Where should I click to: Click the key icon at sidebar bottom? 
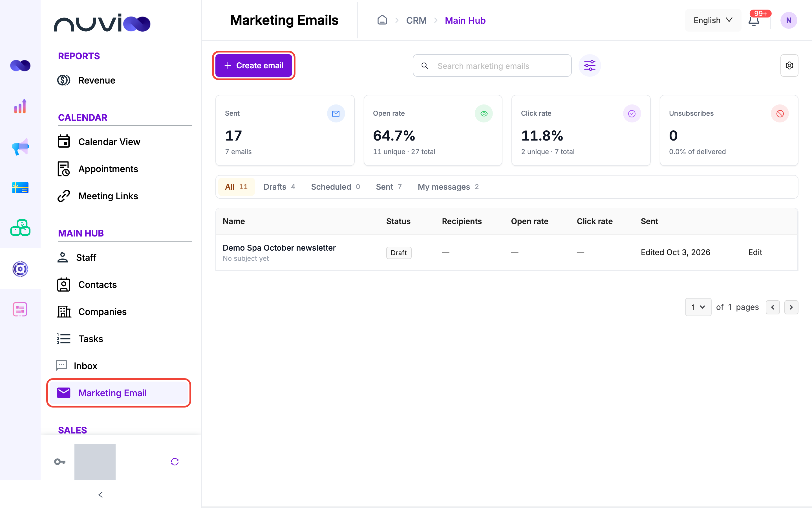60,462
